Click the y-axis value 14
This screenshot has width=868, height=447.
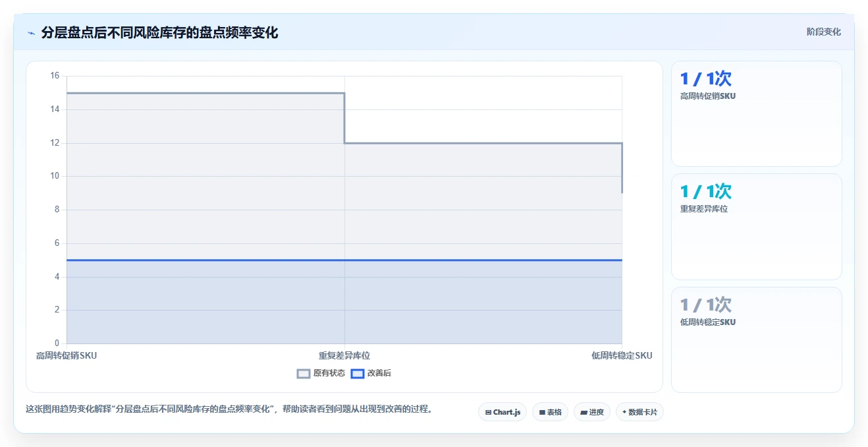click(x=55, y=109)
